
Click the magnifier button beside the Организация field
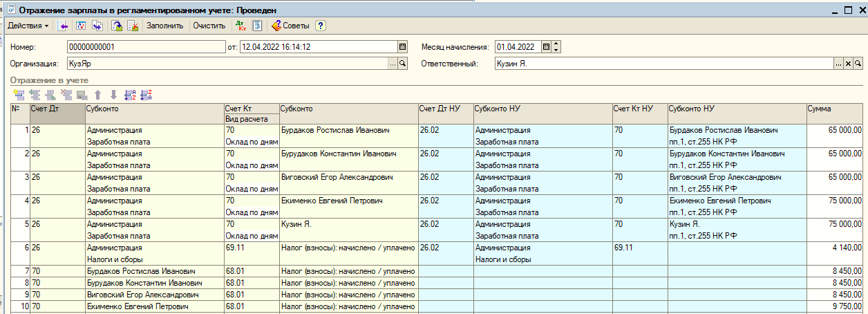(403, 64)
